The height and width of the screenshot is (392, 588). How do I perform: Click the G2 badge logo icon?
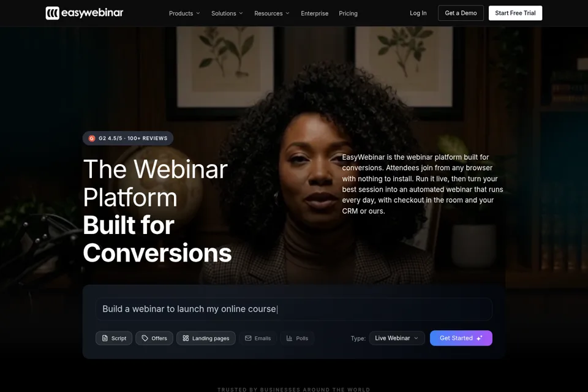pos(92,138)
